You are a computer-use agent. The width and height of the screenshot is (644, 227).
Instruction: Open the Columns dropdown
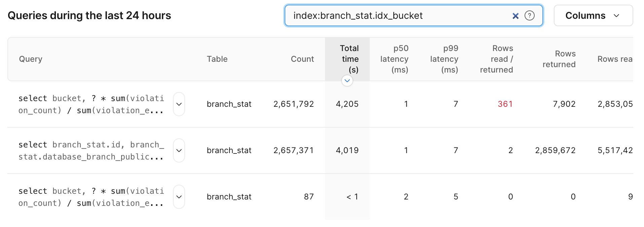pos(593,15)
